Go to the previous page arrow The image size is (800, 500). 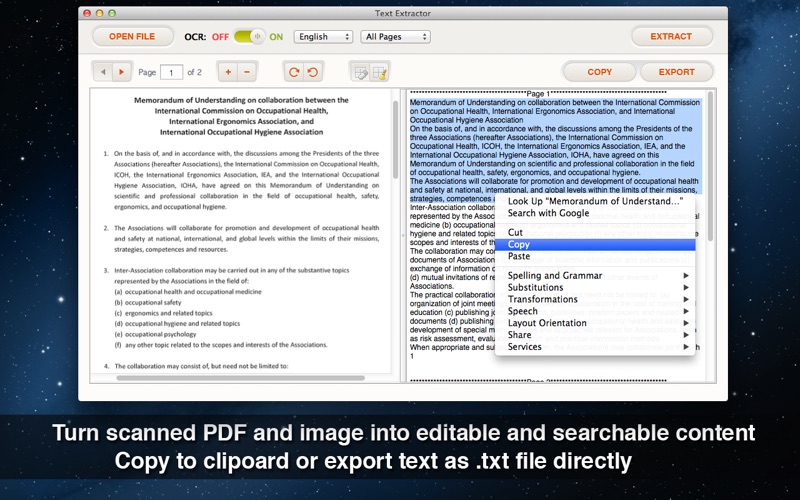click(103, 72)
